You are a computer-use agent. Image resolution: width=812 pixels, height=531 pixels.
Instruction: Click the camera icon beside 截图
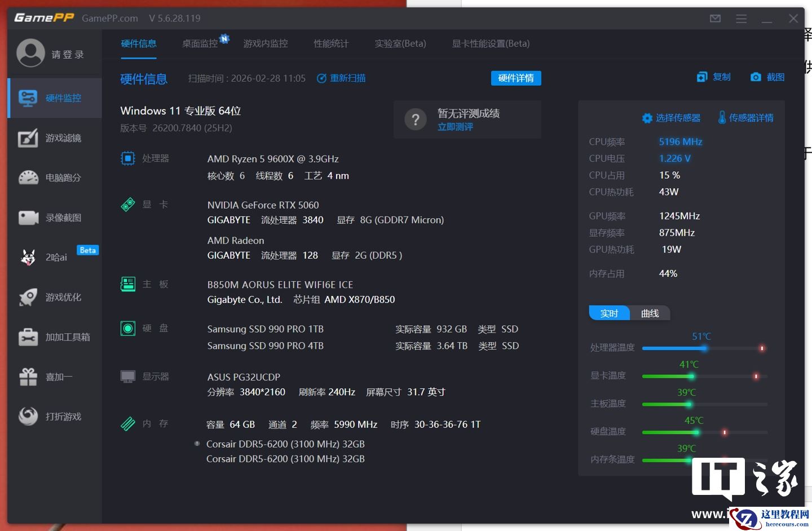point(756,77)
